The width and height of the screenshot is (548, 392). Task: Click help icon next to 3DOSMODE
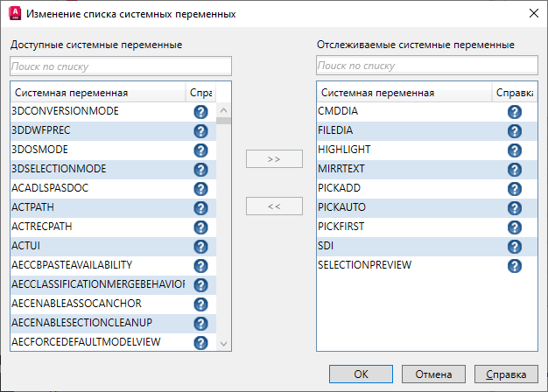pos(200,150)
